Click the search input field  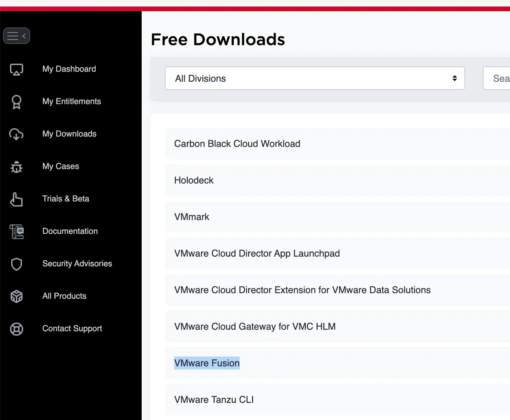point(496,78)
